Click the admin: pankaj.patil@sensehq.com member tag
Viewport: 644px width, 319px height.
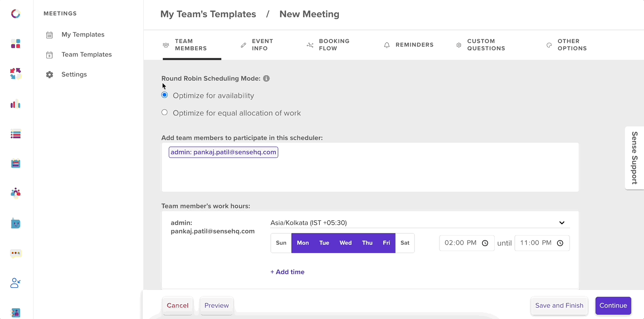coord(224,152)
